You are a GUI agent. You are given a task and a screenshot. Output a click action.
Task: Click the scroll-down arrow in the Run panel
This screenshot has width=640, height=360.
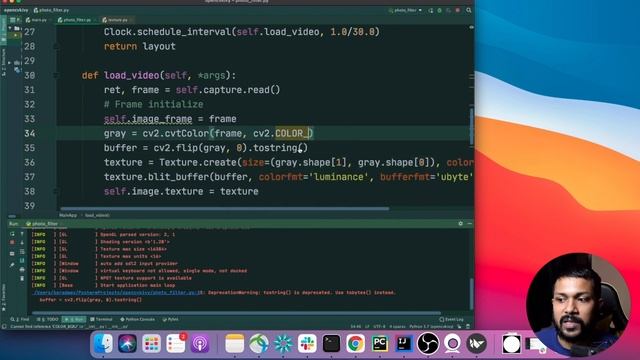[x=22, y=242]
